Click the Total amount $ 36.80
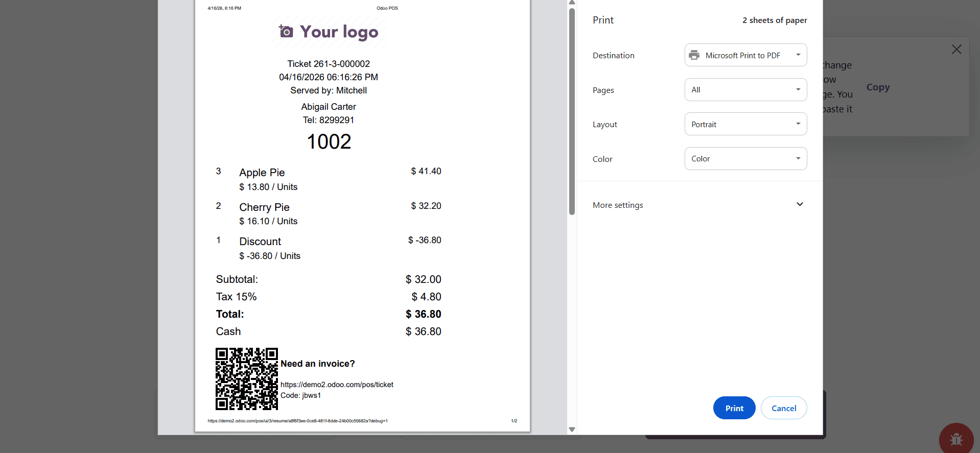The height and width of the screenshot is (453, 980). point(424,314)
